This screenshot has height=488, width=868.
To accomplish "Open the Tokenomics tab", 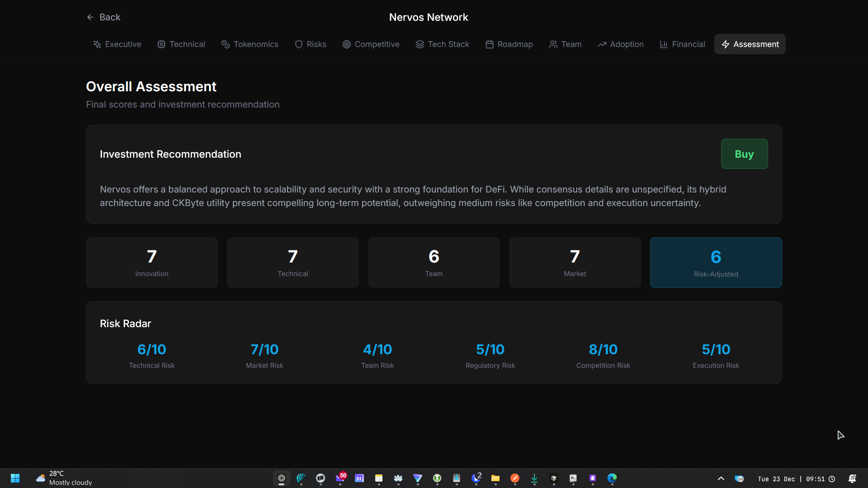I will [x=250, y=44].
